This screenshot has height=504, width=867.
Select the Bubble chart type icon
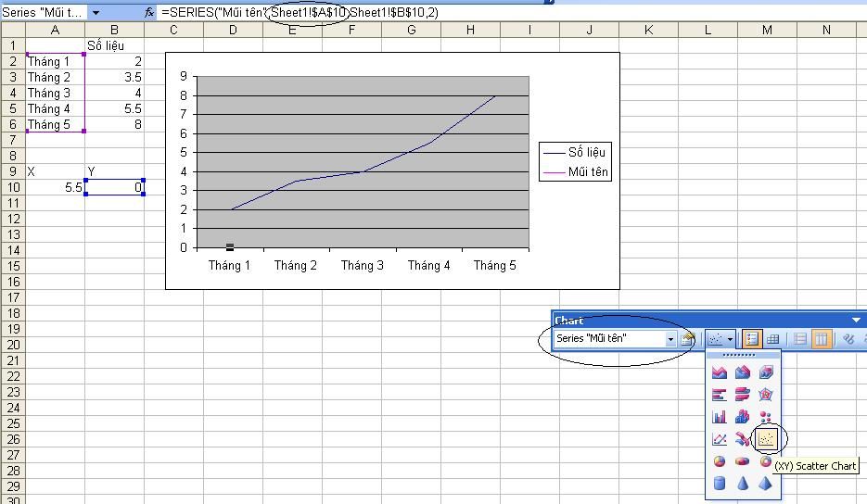pos(766,417)
